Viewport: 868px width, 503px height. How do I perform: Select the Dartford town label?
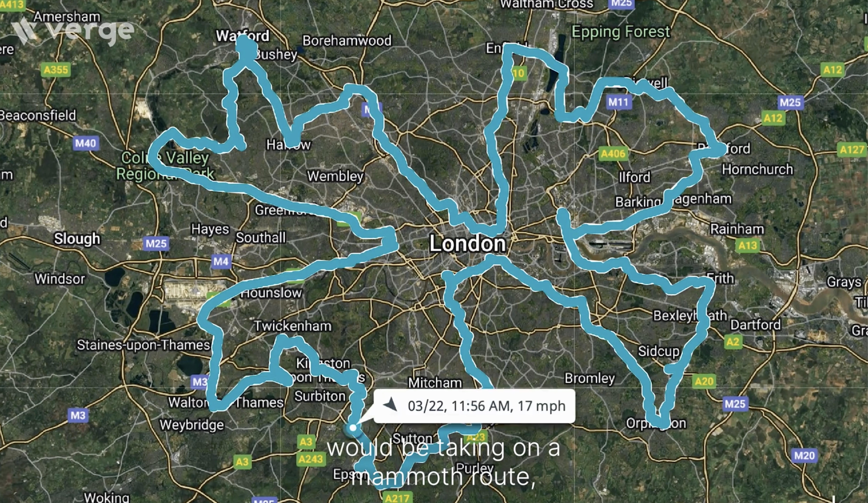tap(755, 324)
